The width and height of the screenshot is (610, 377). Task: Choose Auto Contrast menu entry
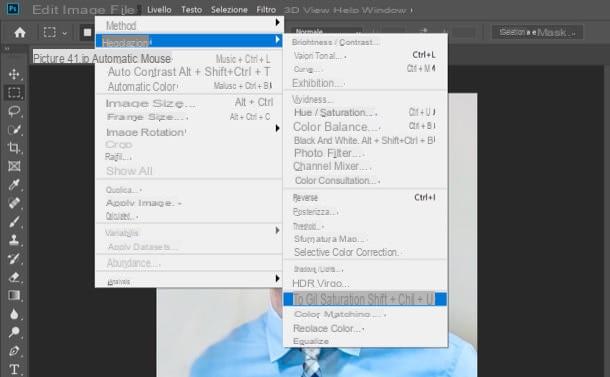coord(189,72)
